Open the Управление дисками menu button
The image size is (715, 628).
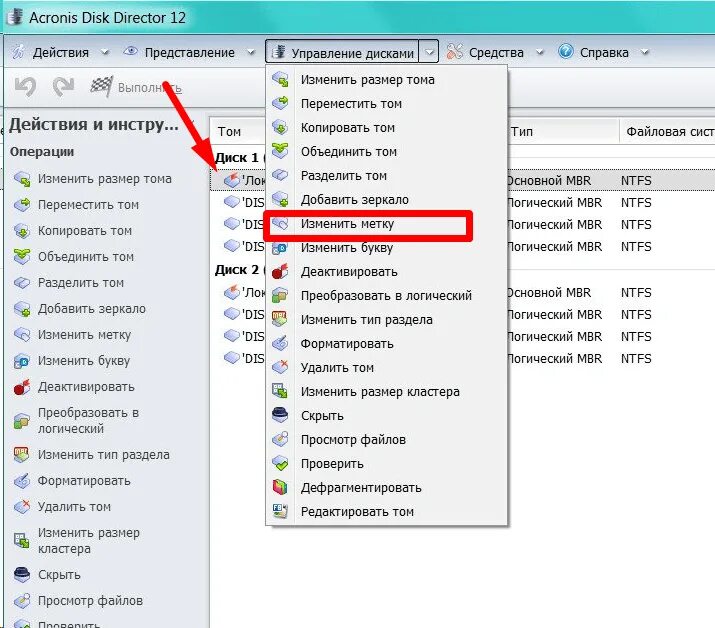pyautogui.click(x=342, y=52)
